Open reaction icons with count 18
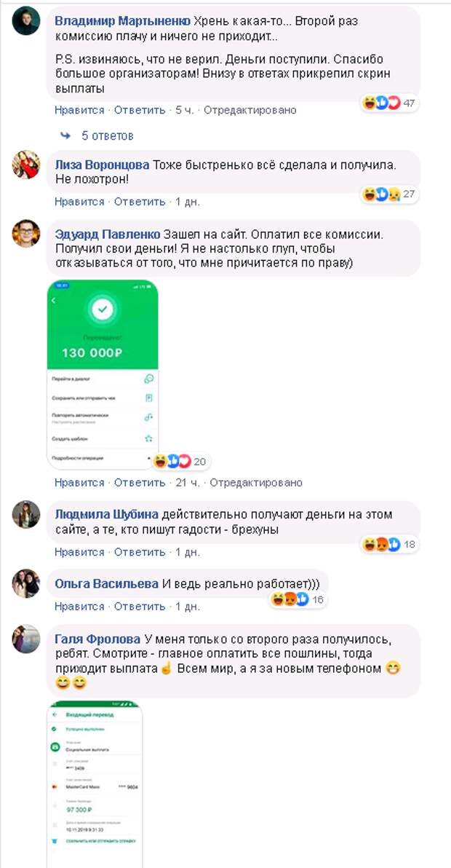 pos(388,544)
